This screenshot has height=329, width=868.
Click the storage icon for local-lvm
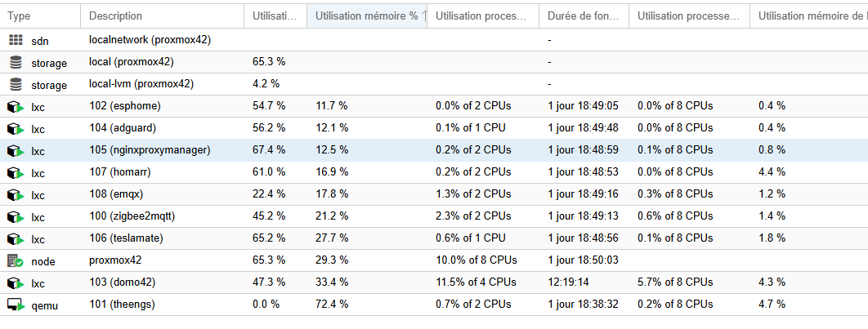click(16, 84)
